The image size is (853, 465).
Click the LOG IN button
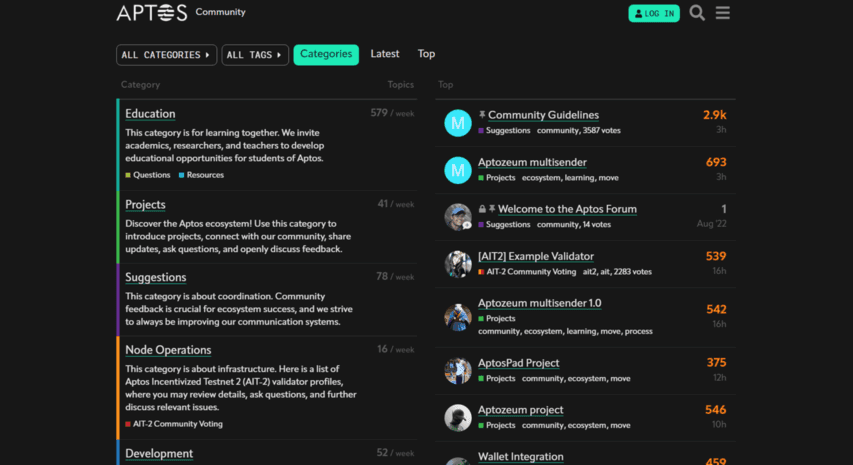tap(654, 14)
